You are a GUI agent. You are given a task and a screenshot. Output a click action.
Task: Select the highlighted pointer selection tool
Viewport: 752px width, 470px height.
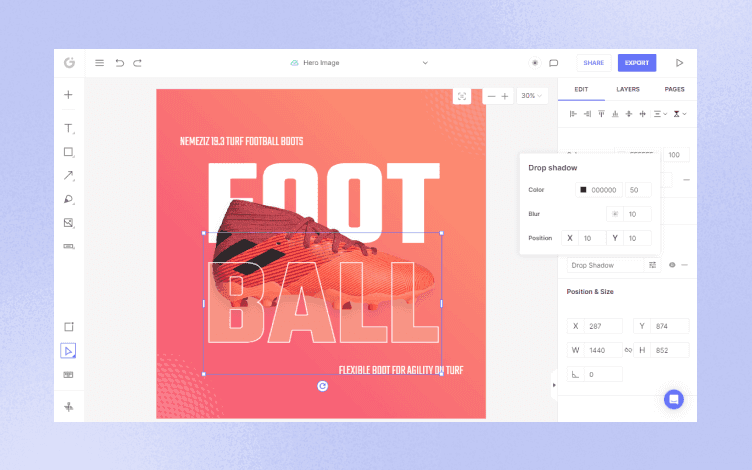click(x=68, y=351)
